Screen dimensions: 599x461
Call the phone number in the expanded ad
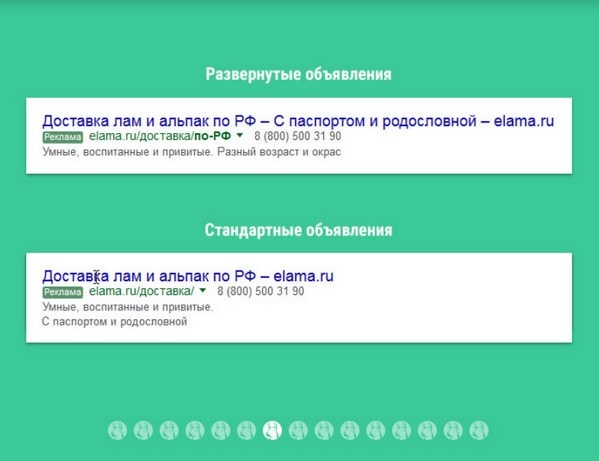[x=298, y=136]
